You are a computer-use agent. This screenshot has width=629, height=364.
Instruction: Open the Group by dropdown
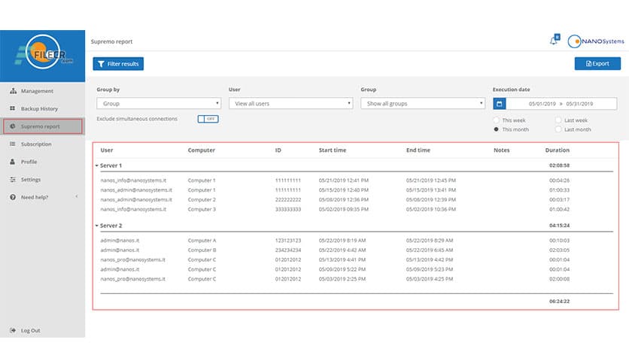[159, 104]
